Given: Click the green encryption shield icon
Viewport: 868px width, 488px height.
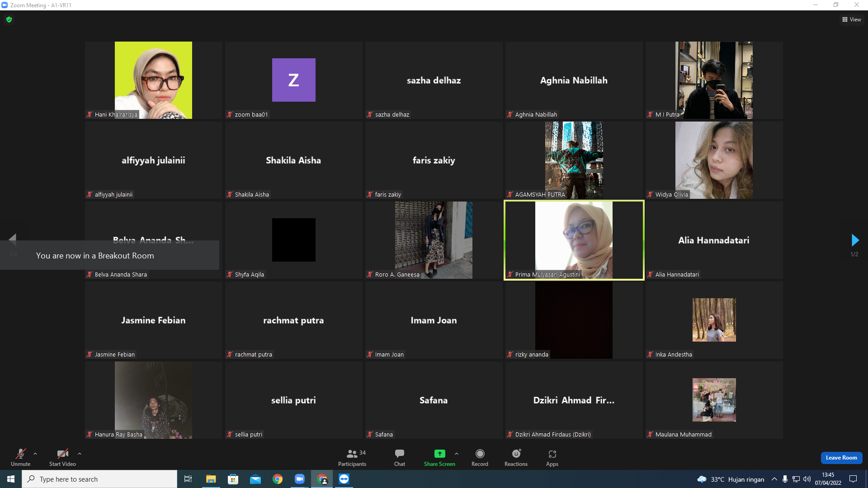Looking at the screenshot, I should (9, 19).
